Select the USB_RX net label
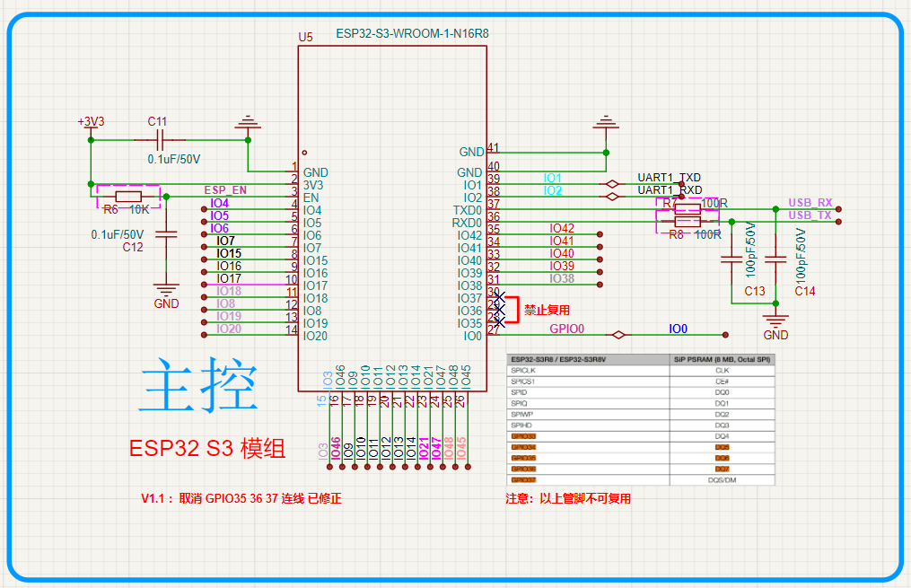Screen dimensions: 911x588 [x=810, y=203]
